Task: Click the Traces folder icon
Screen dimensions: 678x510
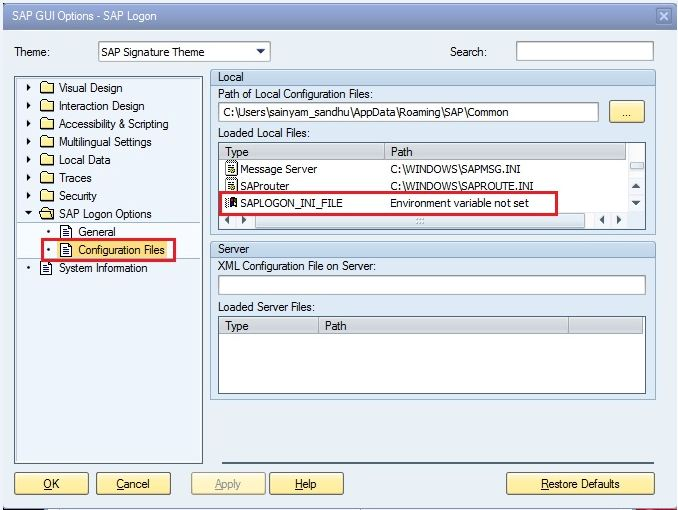Action: point(47,178)
